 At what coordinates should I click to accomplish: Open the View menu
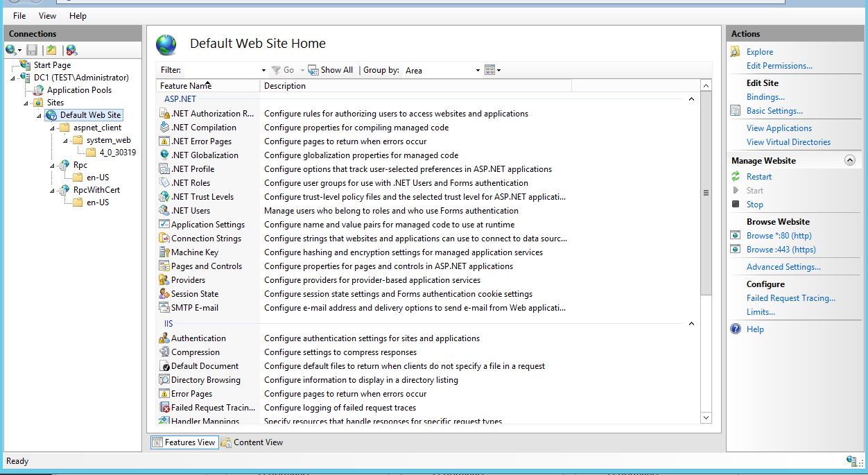(48, 15)
